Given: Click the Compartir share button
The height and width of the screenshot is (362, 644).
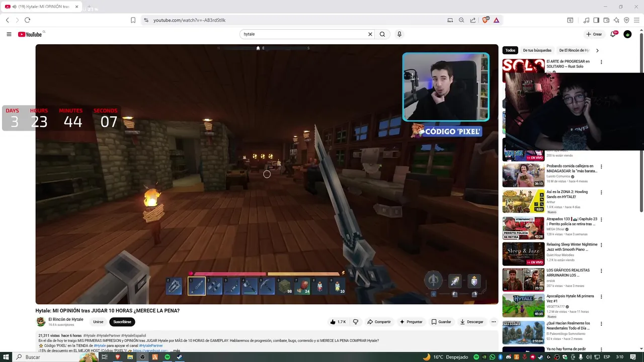Looking at the screenshot, I should tap(379, 322).
